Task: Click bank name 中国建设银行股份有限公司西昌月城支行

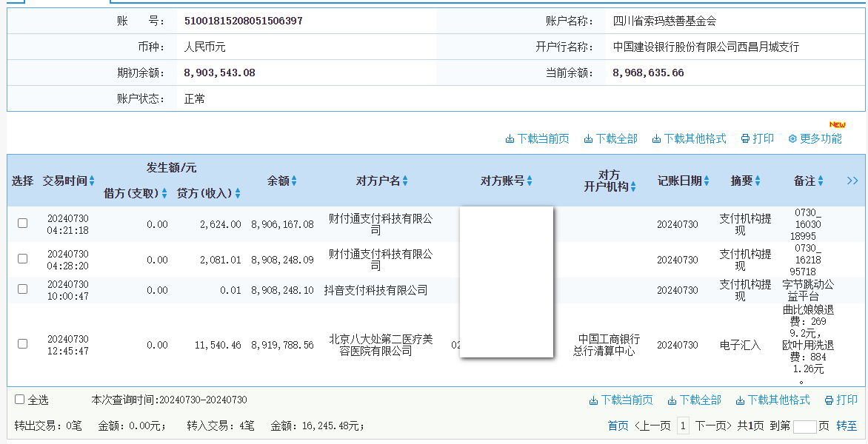Action: click(706, 47)
